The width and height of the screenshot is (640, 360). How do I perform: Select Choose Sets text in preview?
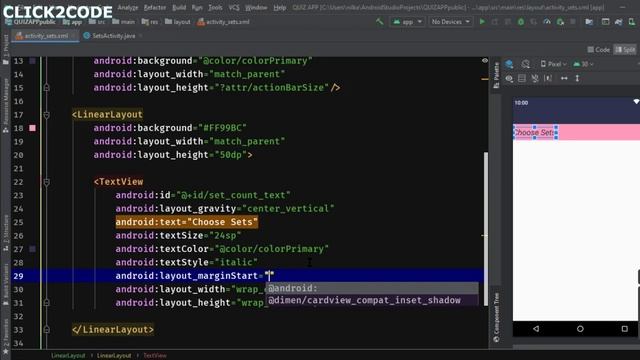tap(535, 133)
